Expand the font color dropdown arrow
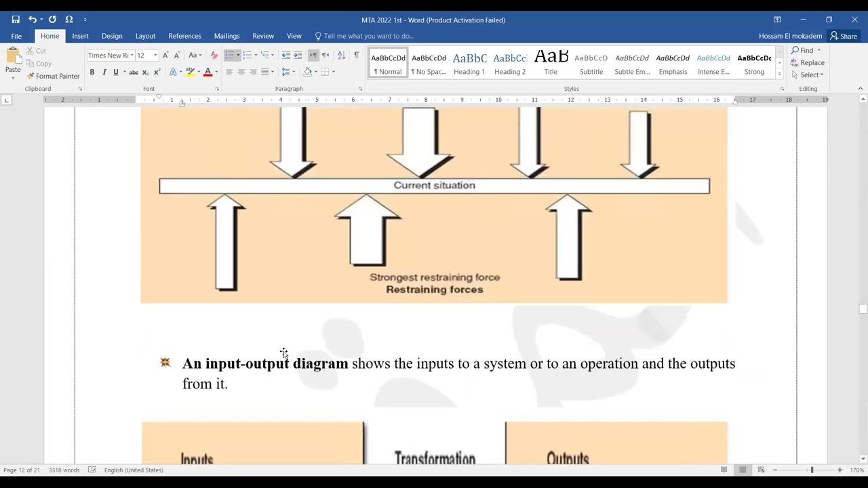This screenshot has width=868, height=488. (216, 72)
